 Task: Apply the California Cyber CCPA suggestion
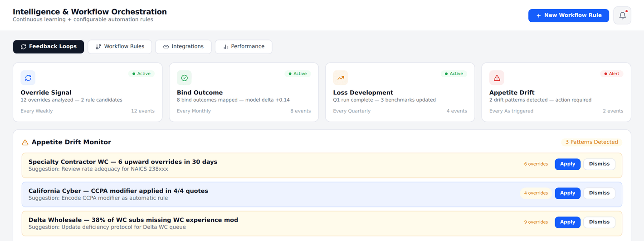[x=567, y=193]
